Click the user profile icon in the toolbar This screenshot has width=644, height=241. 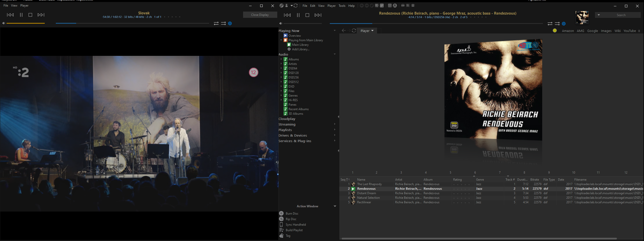(x=286, y=6)
